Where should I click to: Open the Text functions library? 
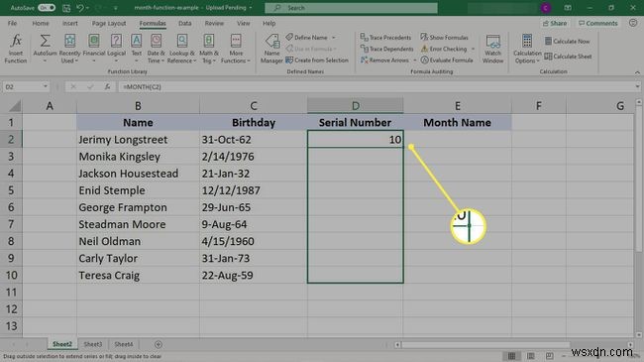pos(137,49)
